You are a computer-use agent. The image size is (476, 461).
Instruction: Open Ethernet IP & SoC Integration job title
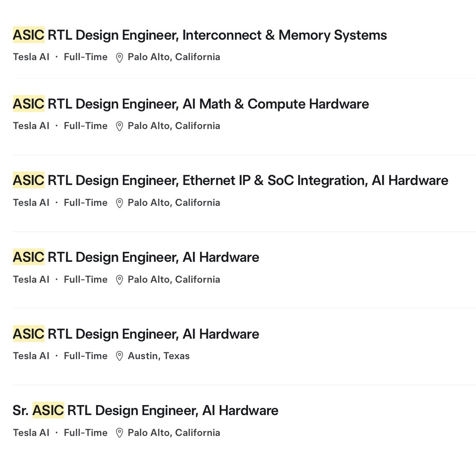click(230, 180)
